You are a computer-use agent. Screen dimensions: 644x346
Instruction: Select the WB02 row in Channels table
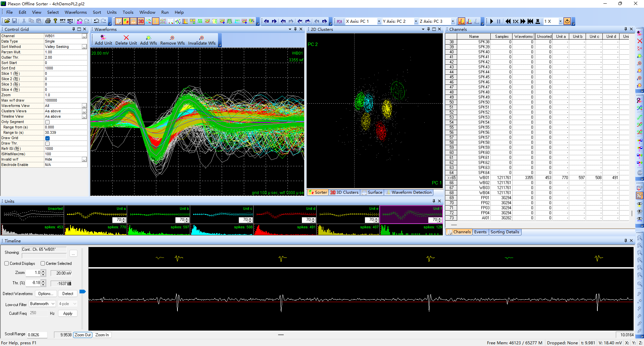click(x=537, y=183)
